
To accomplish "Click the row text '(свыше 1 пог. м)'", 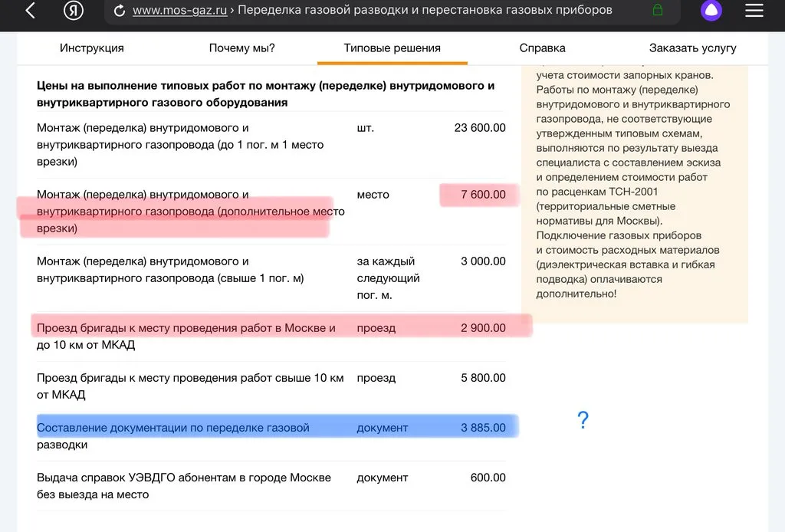I will (x=261, y=278).
